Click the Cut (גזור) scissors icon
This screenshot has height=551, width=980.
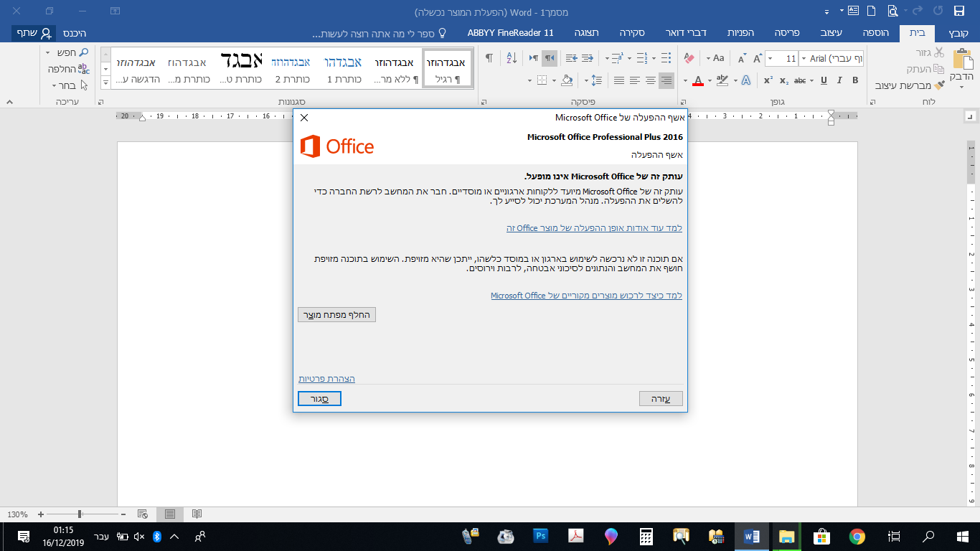pyautogui.click(x=939, y=52)
